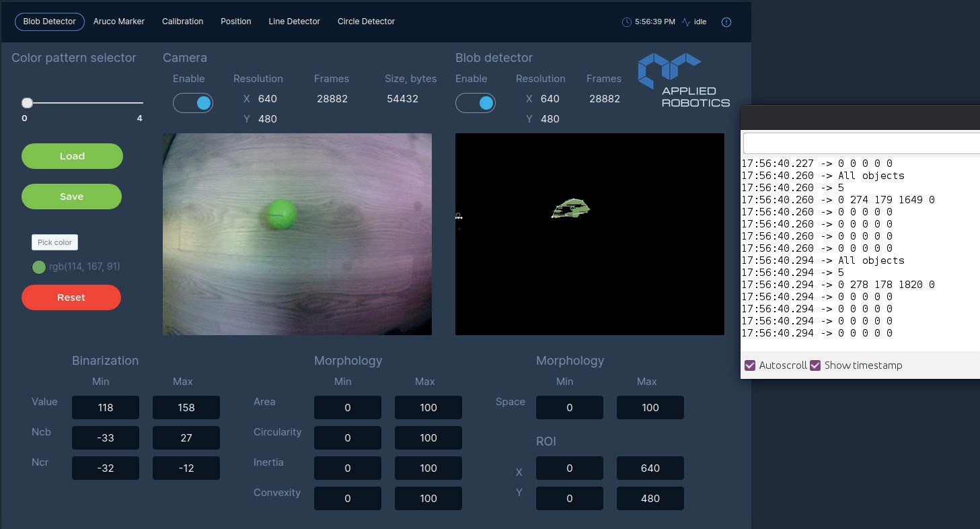
Task: Uncheck the Show timestamp checkbox
Action: (815, 365)
